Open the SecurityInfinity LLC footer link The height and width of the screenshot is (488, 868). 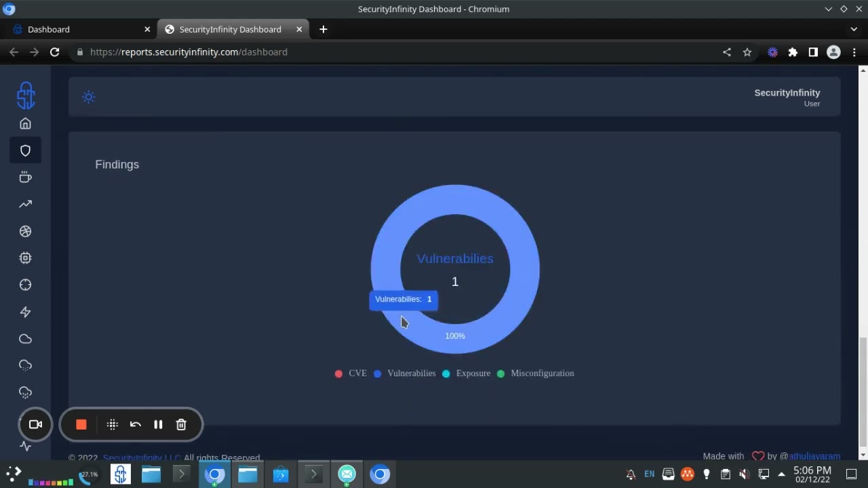pos(142,457)
